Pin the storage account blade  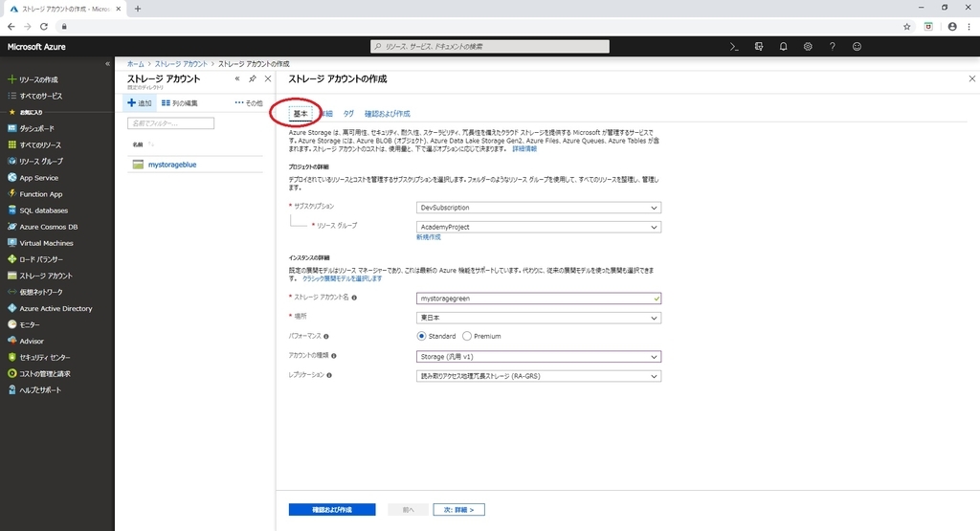click(x=253, y=78)
